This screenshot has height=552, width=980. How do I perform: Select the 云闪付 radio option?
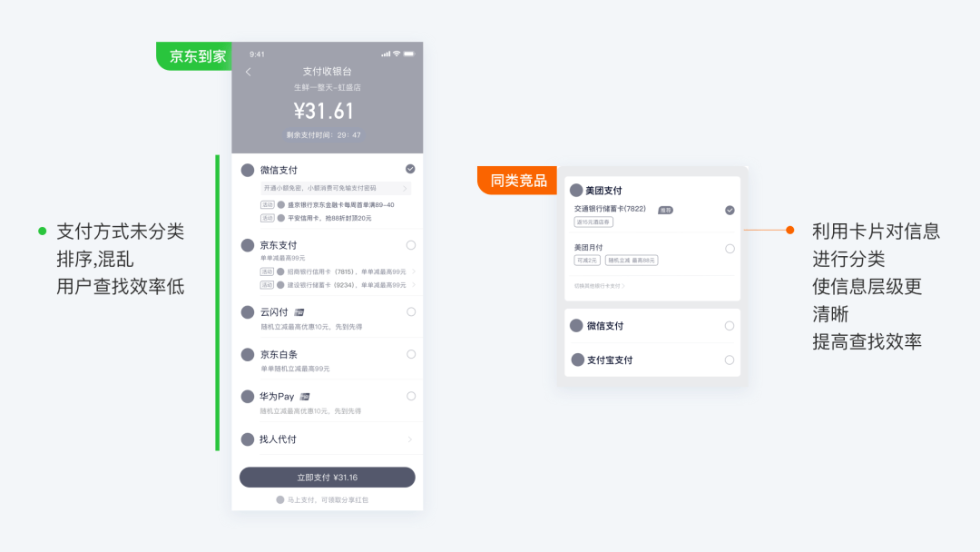click(411, 312)
